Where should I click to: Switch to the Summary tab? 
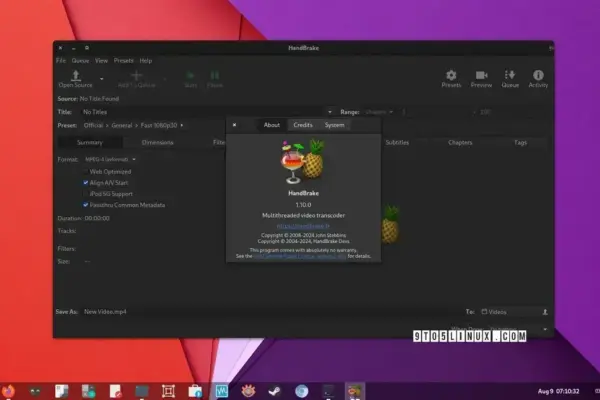90,142
